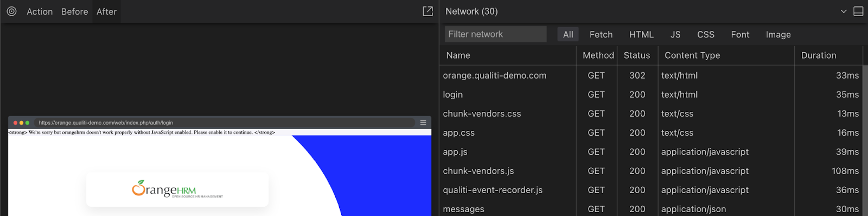
Task: Select the chunk-vendors.css request row
Action: pos(651,113)
